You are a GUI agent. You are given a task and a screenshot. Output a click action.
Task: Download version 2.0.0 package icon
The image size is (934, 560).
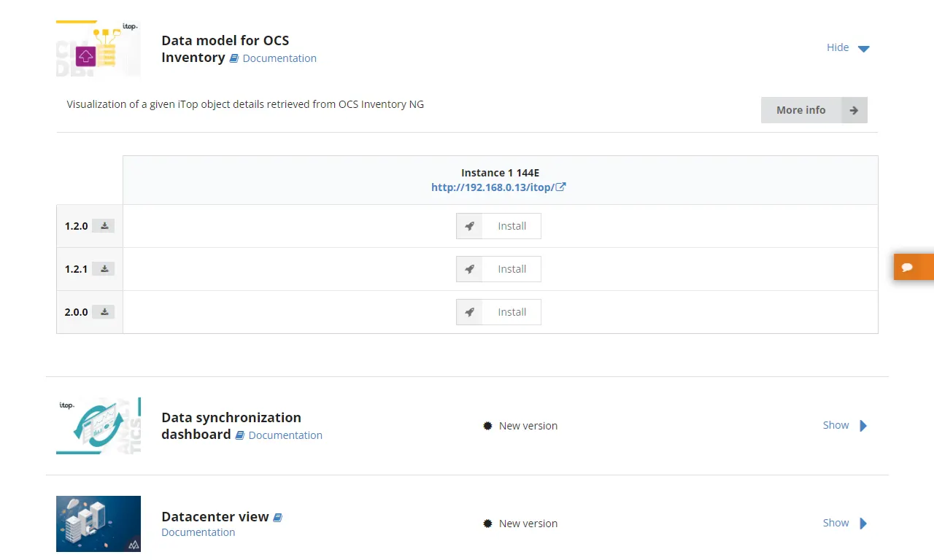tap(104, 312)
